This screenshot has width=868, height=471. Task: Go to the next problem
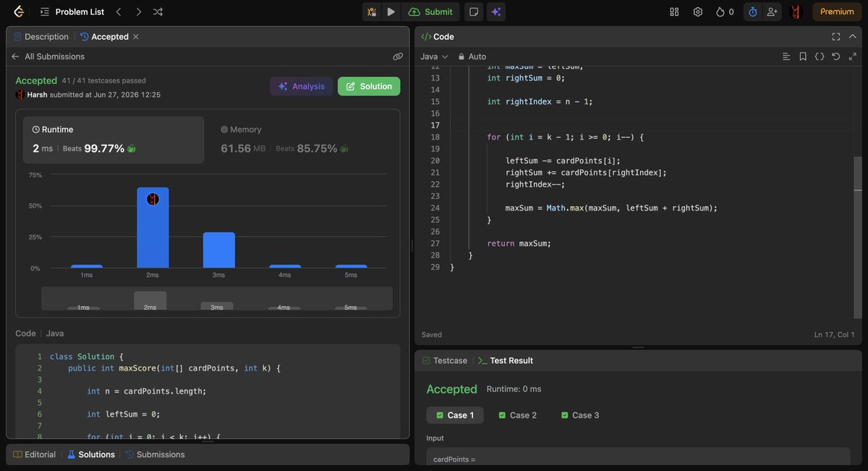(138, 12)
